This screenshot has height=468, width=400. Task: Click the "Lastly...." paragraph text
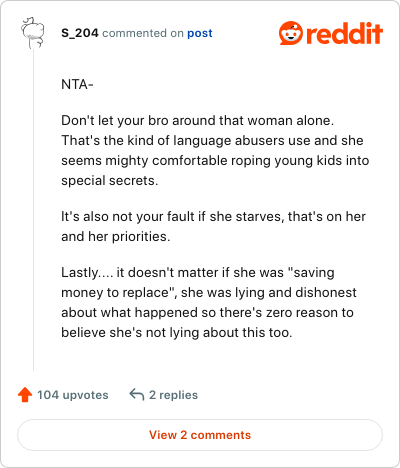[x=209, y=302]
